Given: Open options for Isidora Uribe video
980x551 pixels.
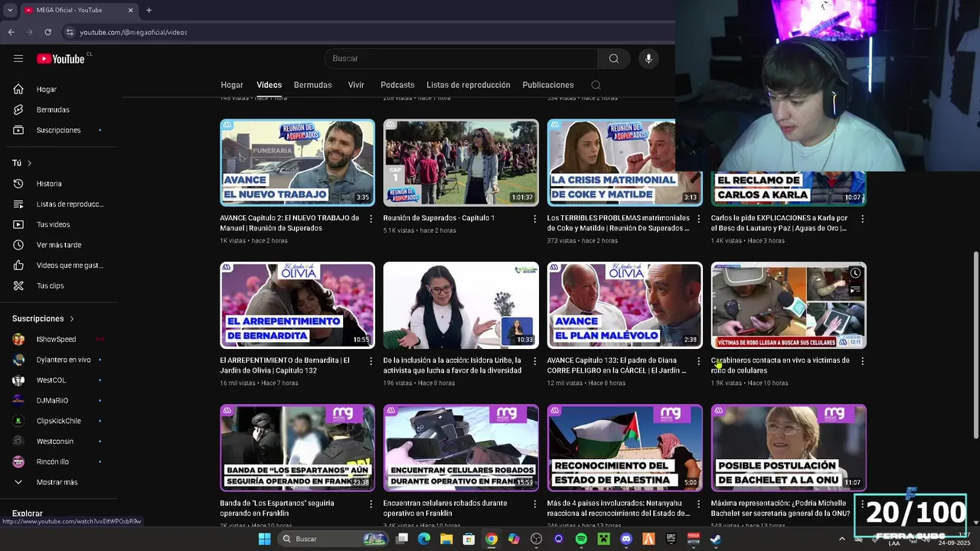Looking at the screenshot, I should point(535,361).
